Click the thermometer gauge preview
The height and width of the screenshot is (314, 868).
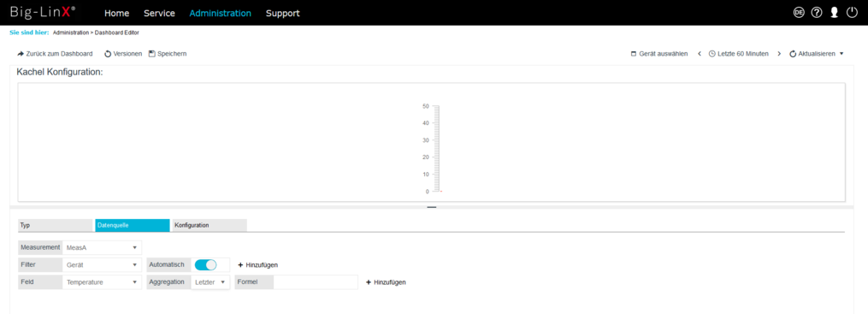(x=433, y=148)
